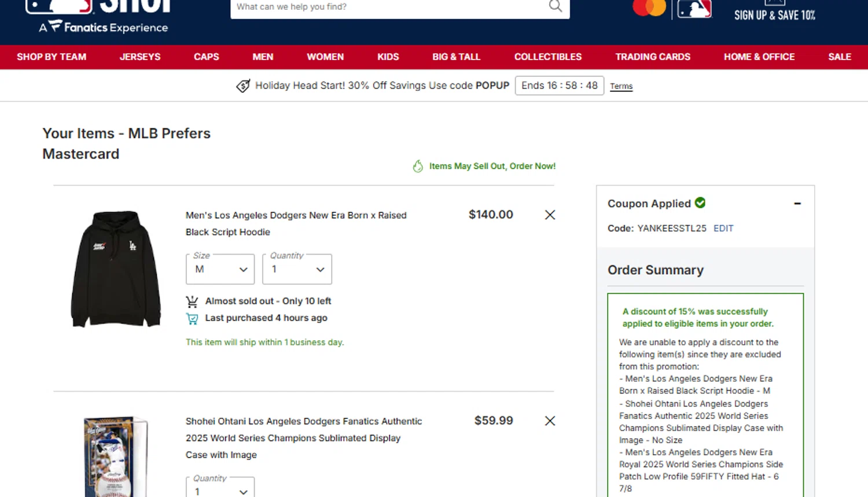Click Sign Up & Save 10% link

coord(774,15)
